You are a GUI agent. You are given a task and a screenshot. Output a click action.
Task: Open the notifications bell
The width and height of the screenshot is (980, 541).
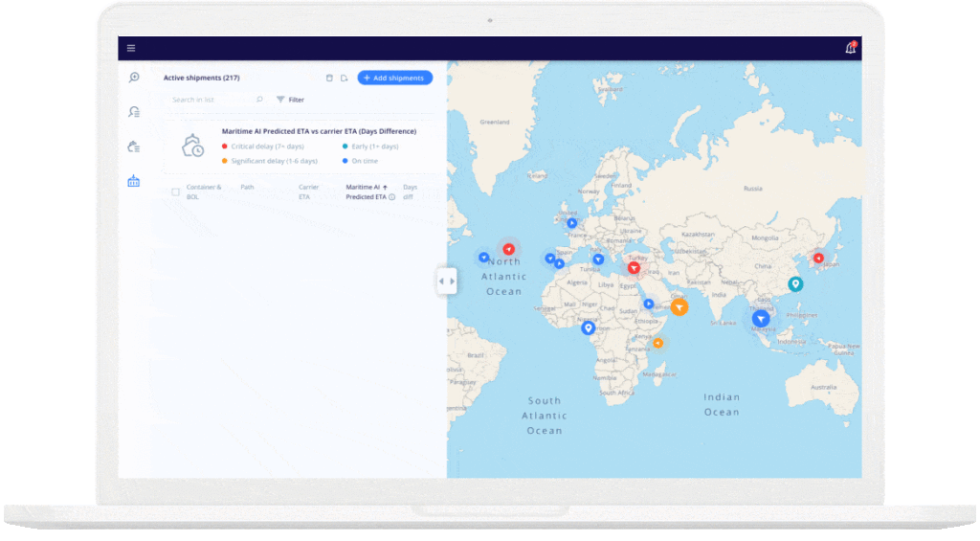(x=850, y=48)
